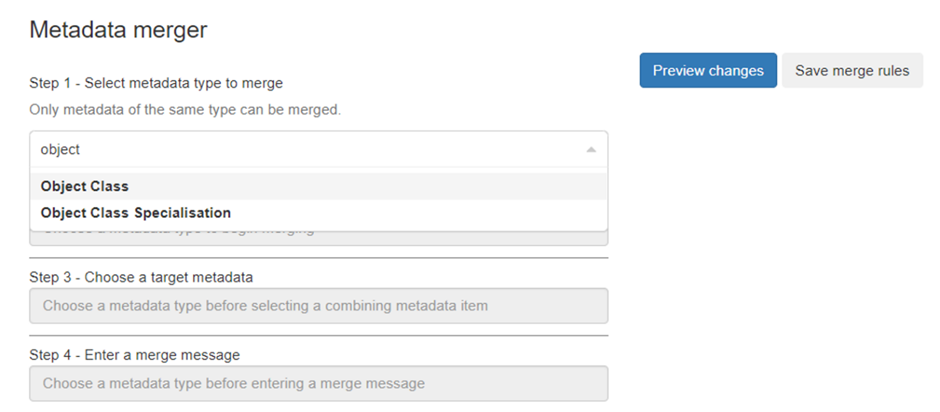Click the divider line above Step 3
The height and width of the screenshot is (412, 940).
click(x=318, y=258)
